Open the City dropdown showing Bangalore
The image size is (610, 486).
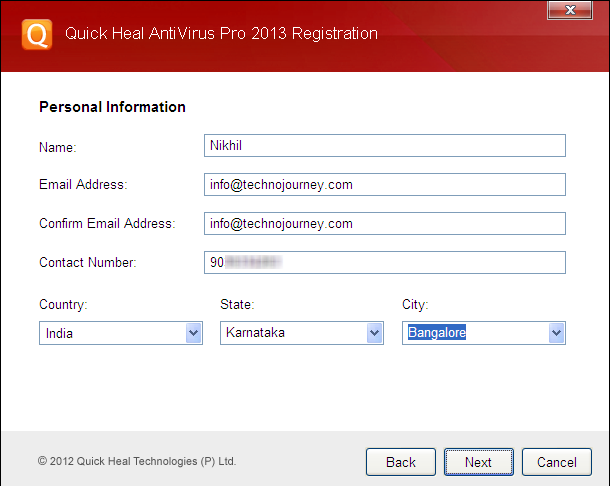[x=484, y=333]
